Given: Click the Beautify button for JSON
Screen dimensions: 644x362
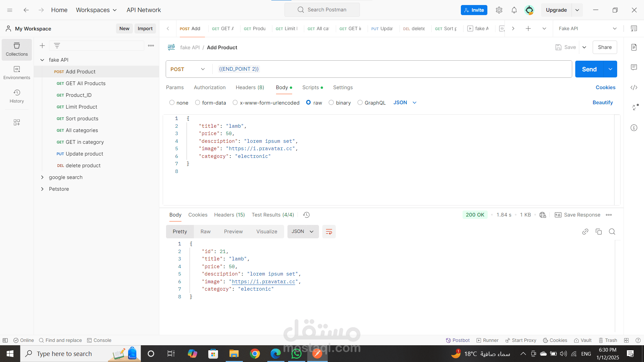Looking at the screenshot, I should click(603, 103).
